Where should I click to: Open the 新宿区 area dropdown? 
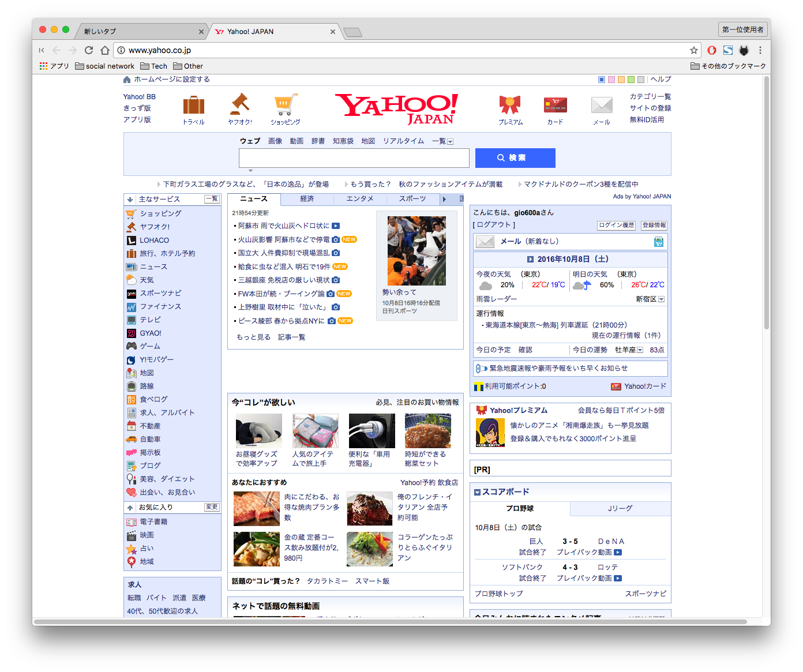click(661, 299)
